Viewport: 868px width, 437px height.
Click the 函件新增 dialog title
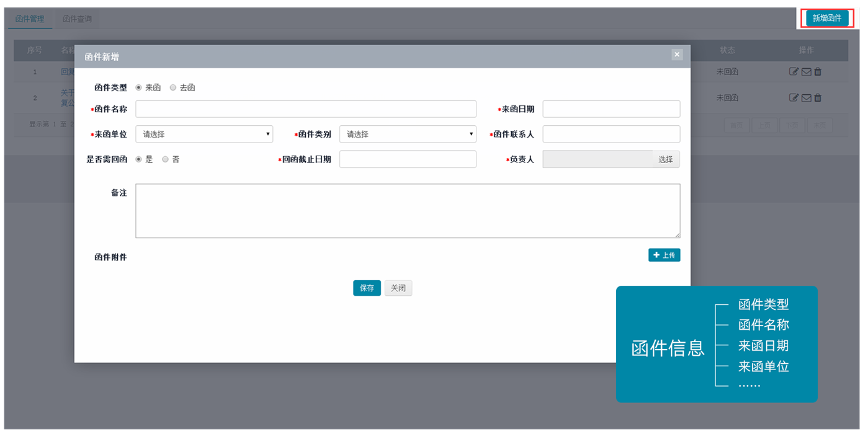click(x=102, y=57)
